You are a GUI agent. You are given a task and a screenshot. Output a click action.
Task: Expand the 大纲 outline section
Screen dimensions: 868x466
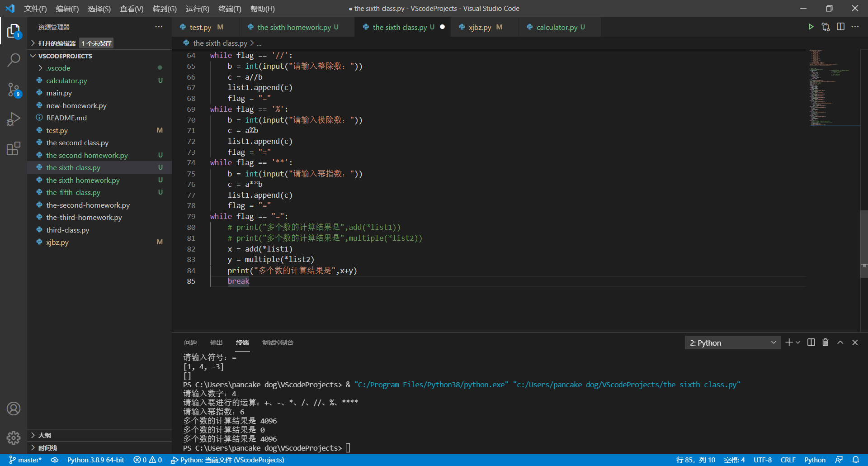[44, 435]
